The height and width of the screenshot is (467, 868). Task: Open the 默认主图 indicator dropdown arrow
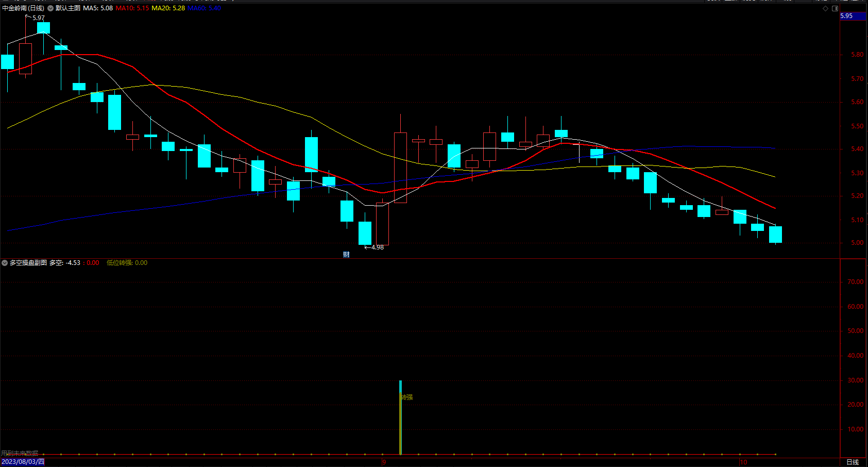(x=50, y=8)
